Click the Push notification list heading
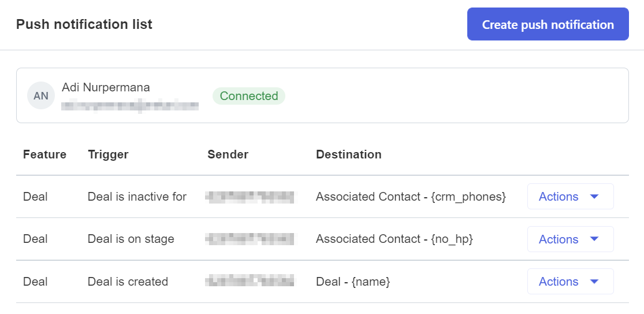This screenshot has height=314, width=644. tap(84, 24)
